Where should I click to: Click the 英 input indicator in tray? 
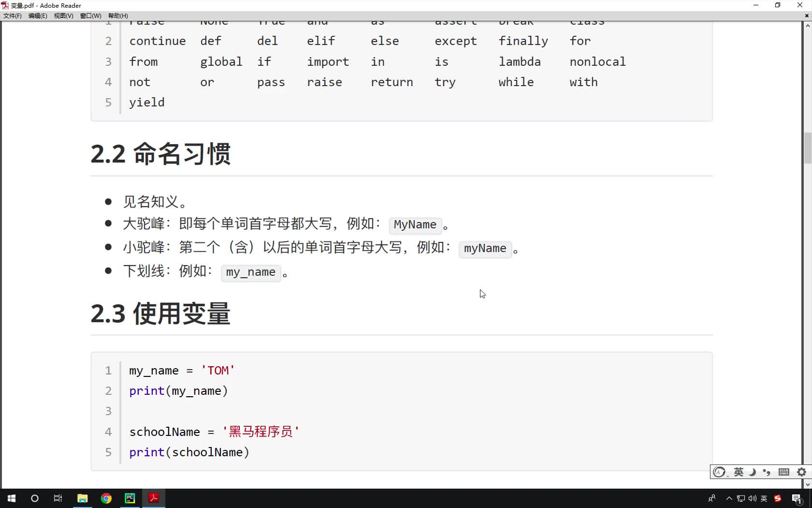(764, 498)
